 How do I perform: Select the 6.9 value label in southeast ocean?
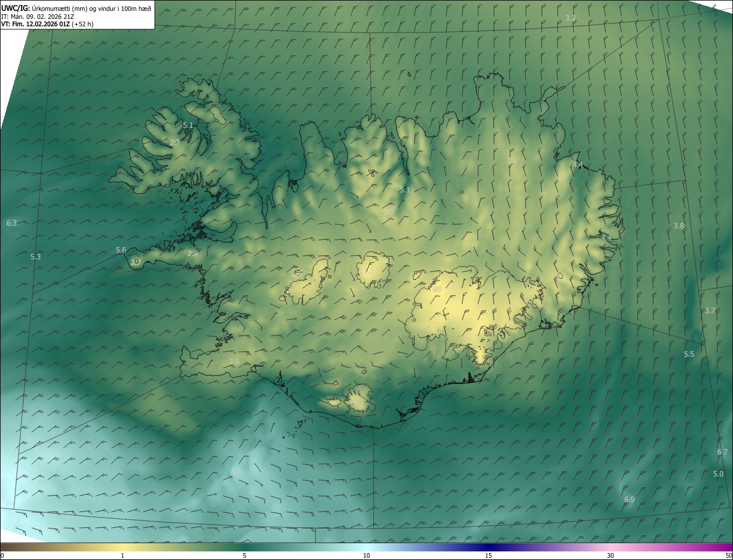pos(629,500)
